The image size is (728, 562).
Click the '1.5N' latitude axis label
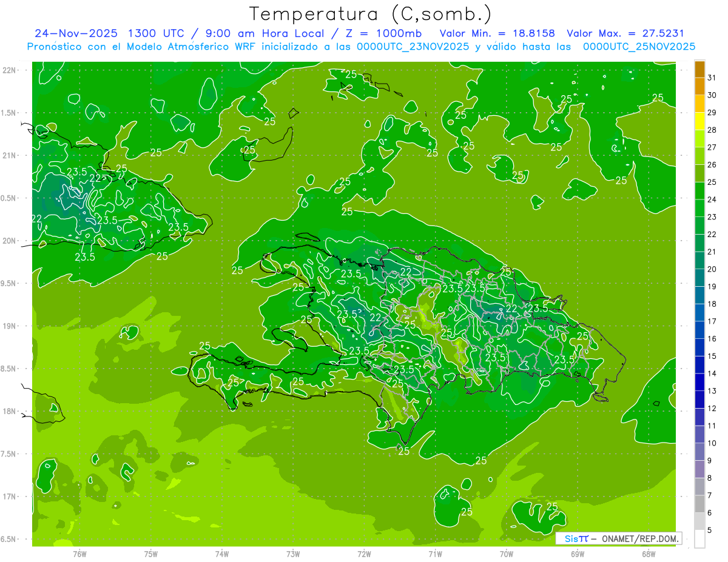pos(9,113)
